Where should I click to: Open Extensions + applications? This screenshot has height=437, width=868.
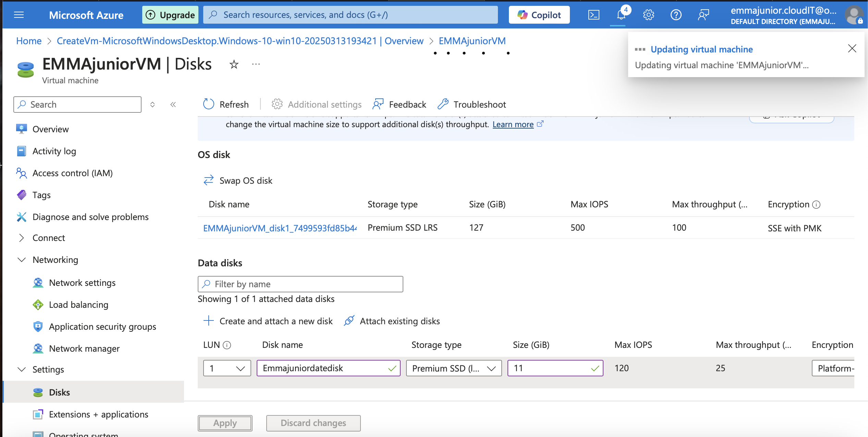pyautogui.click(x=98, y=414)
